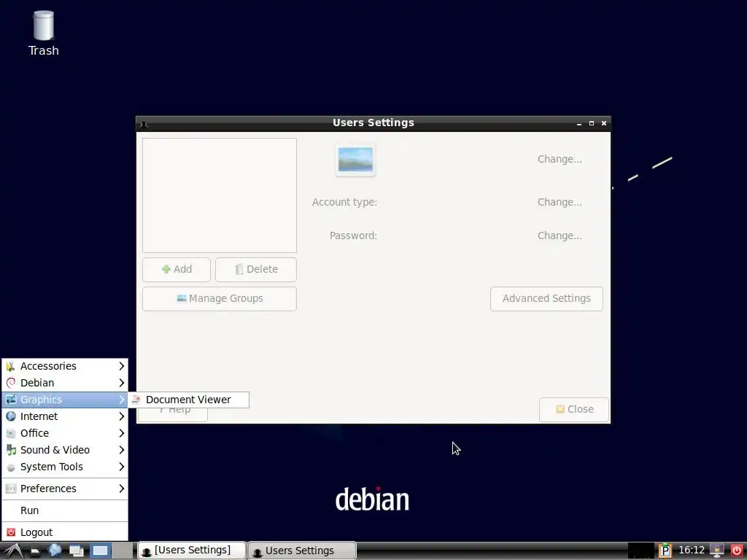747x560 pixels.
Task: Click the Sound & Video submenu arrow
Action: click(x=122, y=450)
